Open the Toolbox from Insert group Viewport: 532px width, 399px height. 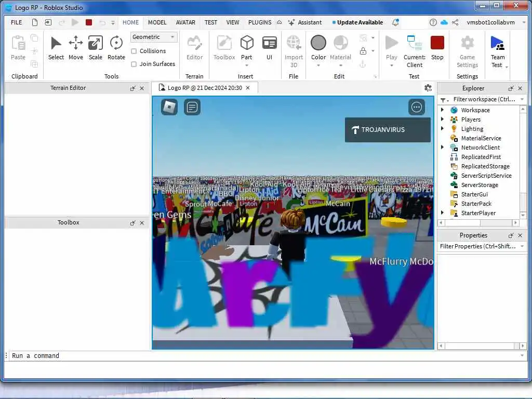coord(224,48)
